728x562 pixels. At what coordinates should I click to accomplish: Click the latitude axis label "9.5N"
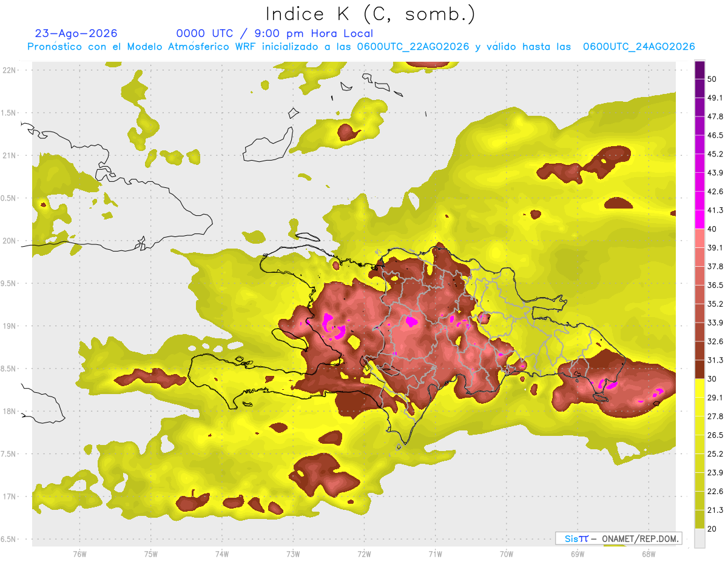click(x=8, y=284)
